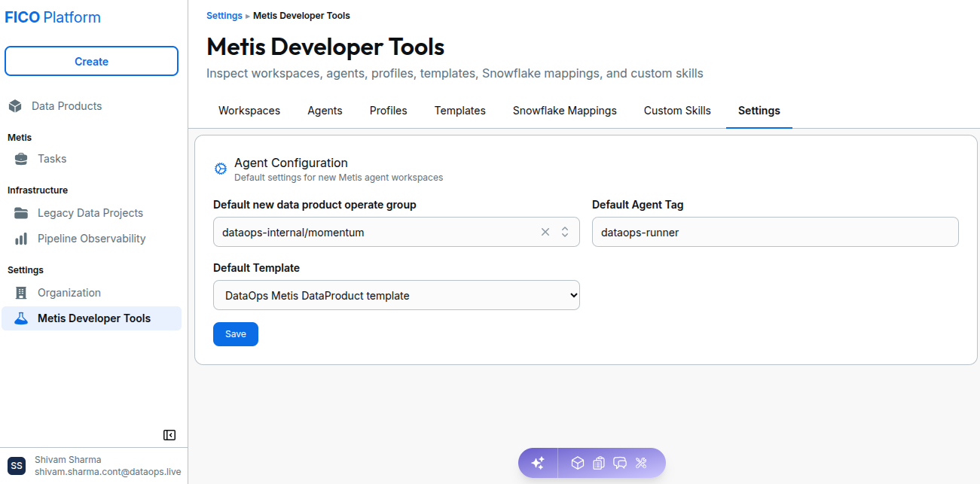
Task: Click the sparkles AI assistant icon
Action: tap(538, 463)
